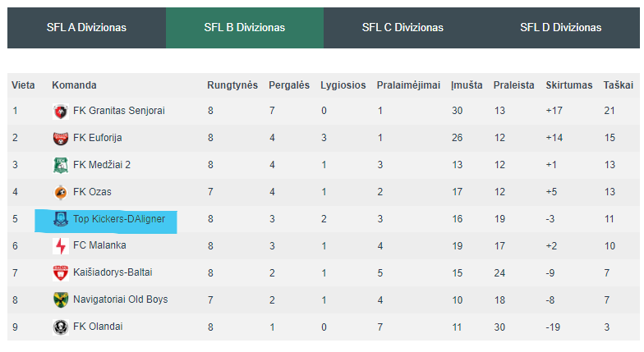Open the Navigatoriai Old Boys team link

pyautogui.click(x=120, y=299)
